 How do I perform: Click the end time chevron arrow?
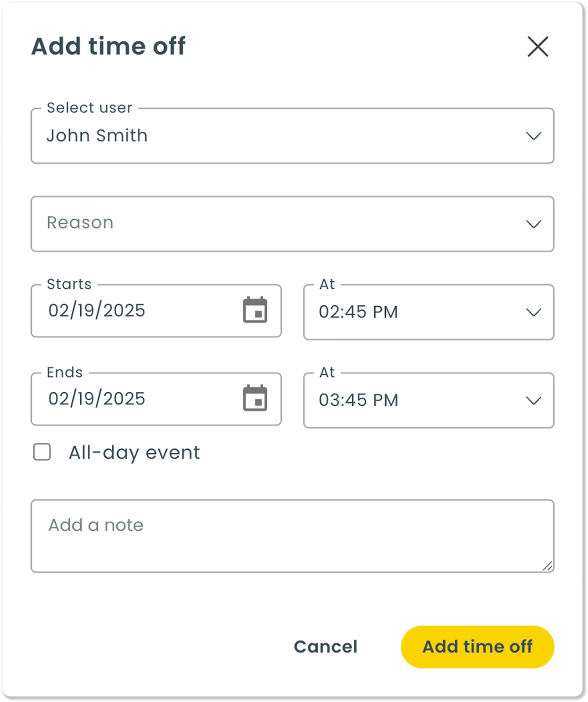tap(533, 401)
